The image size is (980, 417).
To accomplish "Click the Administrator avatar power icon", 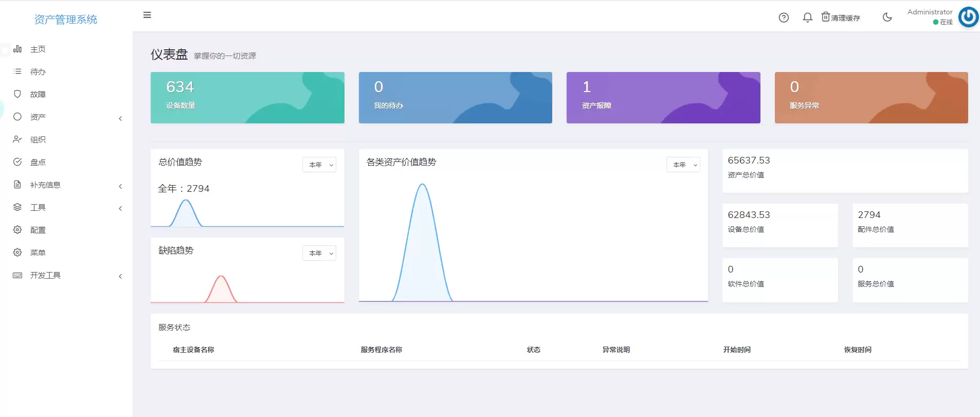I will coord(968,17).
